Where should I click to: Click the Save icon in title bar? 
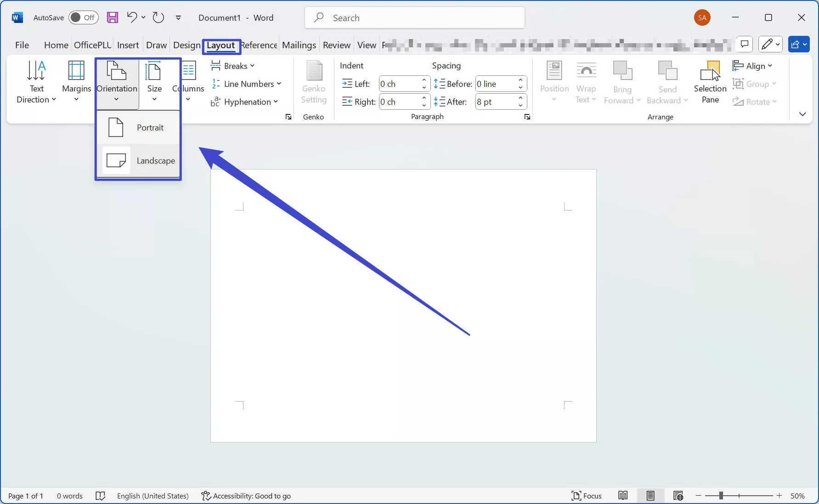tap(113, 17)
